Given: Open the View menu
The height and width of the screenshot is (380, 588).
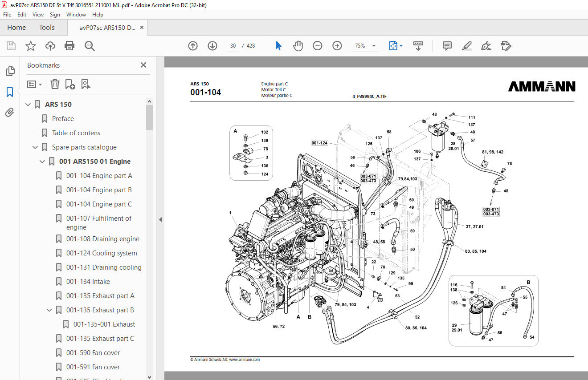Looking at the screenshot, I should coord(38,15).
